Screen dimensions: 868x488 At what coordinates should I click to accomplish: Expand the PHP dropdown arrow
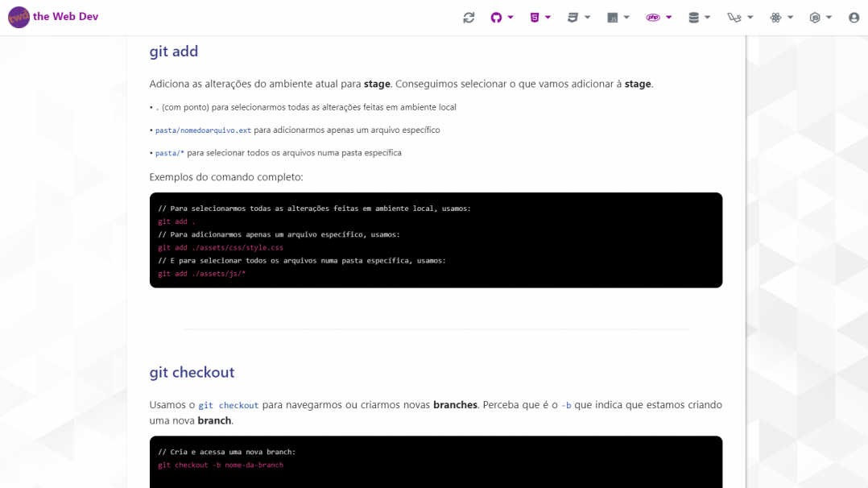pyautogui.click(x=668, y=17)
